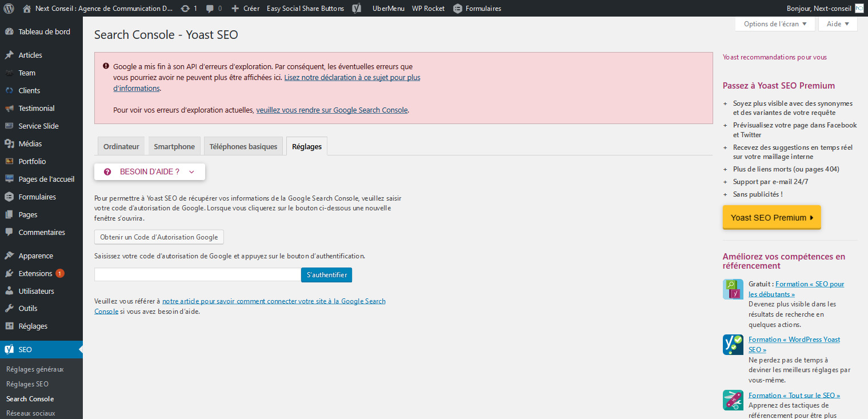Click the Réglages sliders icon in sidebar
This screenshot has width=868, height=419.
[9, 326]
